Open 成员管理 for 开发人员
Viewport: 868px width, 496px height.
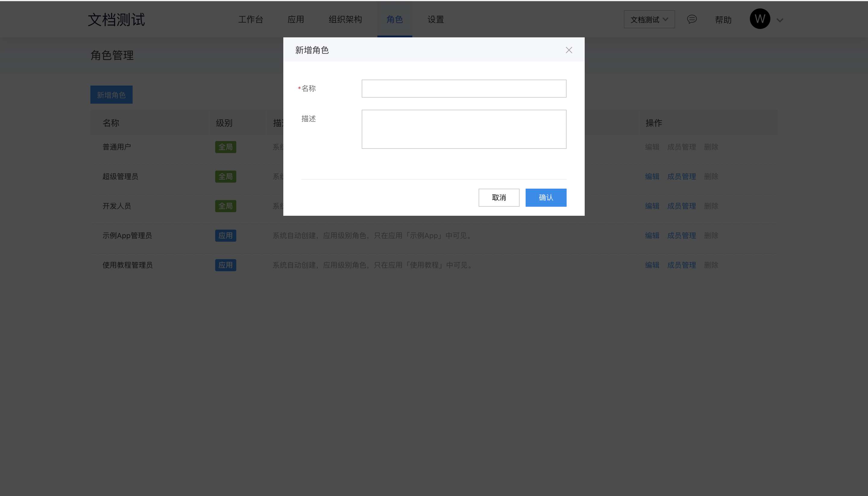click(681, 206)
